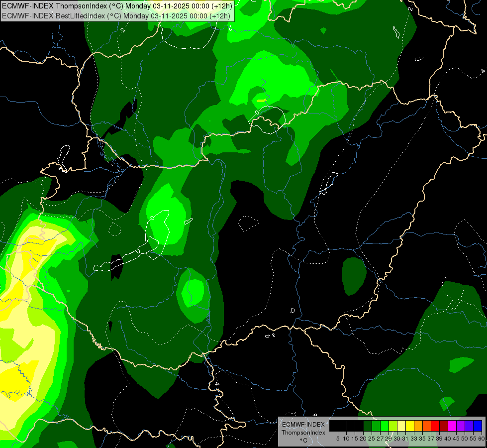Click the purple 45–50 legend swatch
Image resolution: width=487 pixels, height=448 pixels.
(461, 426)
